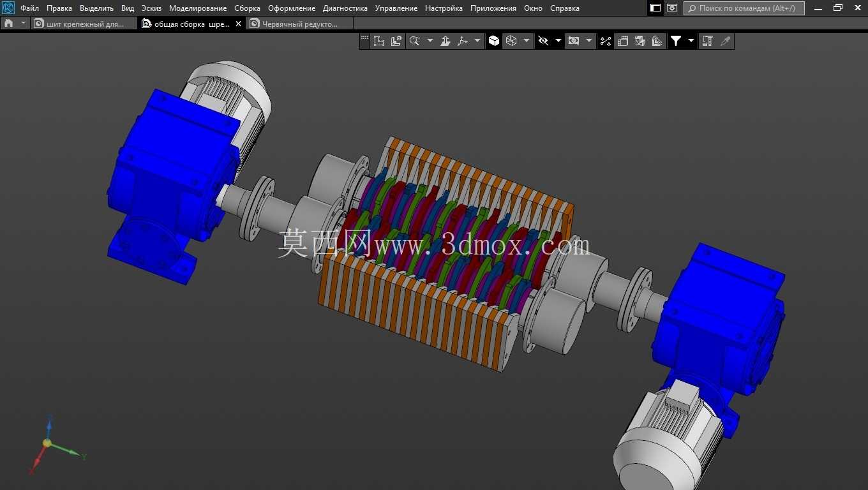
Task: Click the quick toolbar grip handle
Action: pyautogui.click(x=364, y=38)
